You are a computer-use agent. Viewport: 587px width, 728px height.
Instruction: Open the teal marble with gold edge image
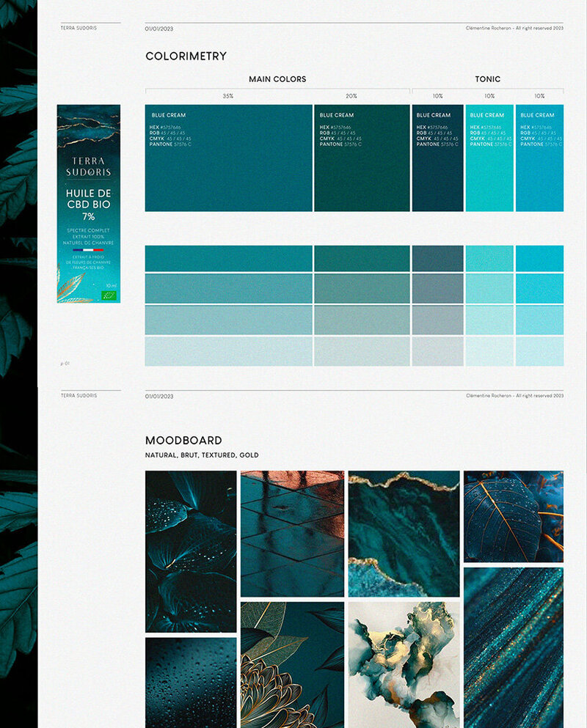tap(404, 534)
